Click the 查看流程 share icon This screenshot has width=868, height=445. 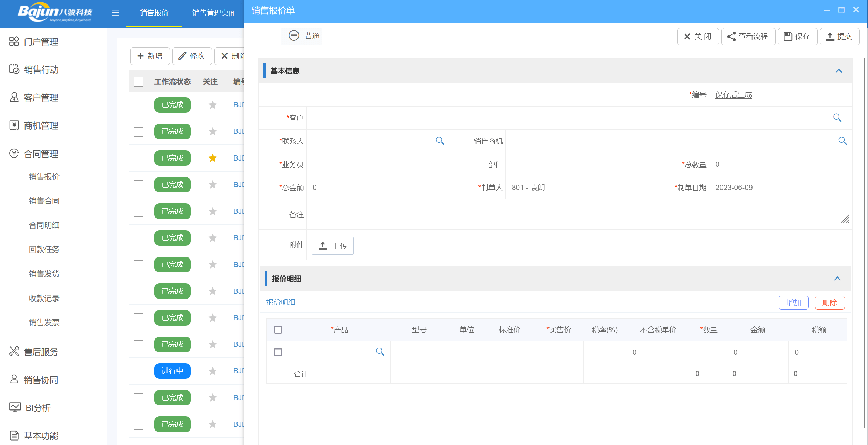(x=731, y=37)
